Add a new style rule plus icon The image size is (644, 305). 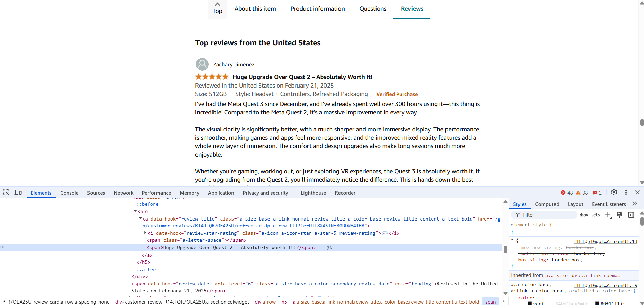click(608, 215)
